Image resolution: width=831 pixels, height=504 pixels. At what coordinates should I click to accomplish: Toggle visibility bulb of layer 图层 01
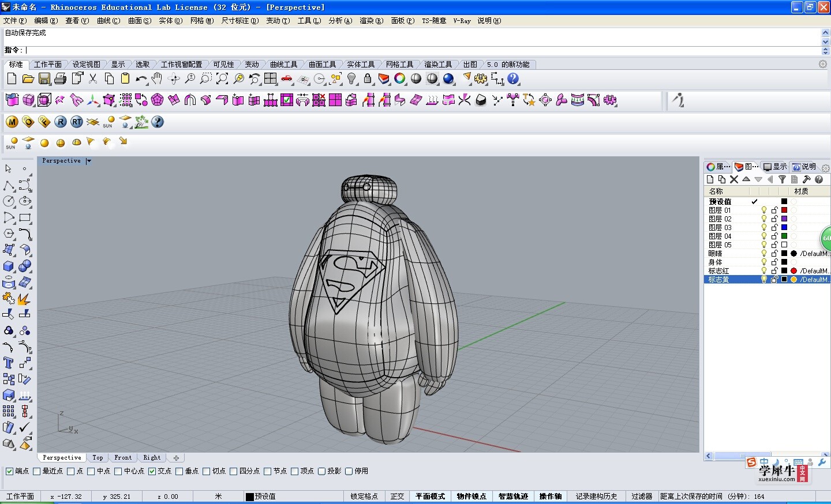[764, 210]
